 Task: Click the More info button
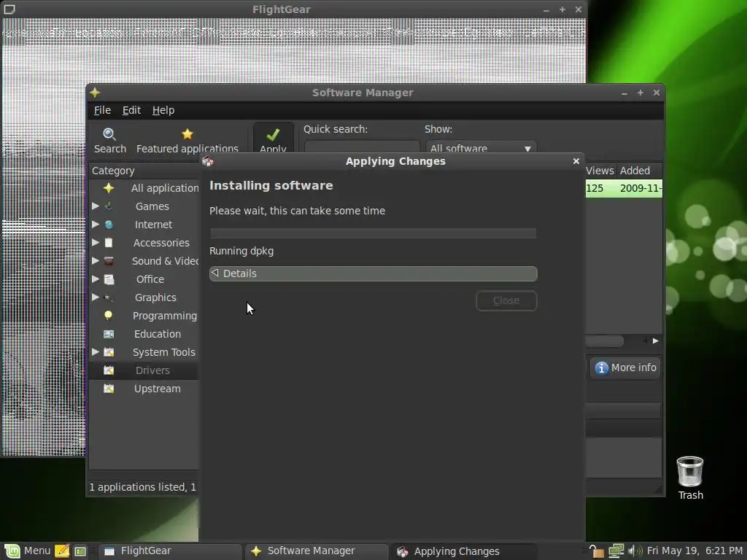tap(625, 367)
